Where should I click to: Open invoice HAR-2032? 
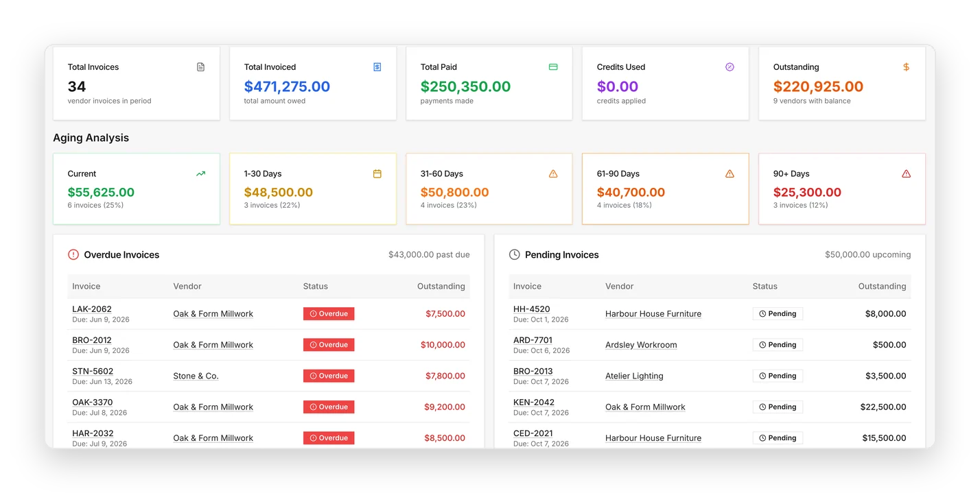93,433
